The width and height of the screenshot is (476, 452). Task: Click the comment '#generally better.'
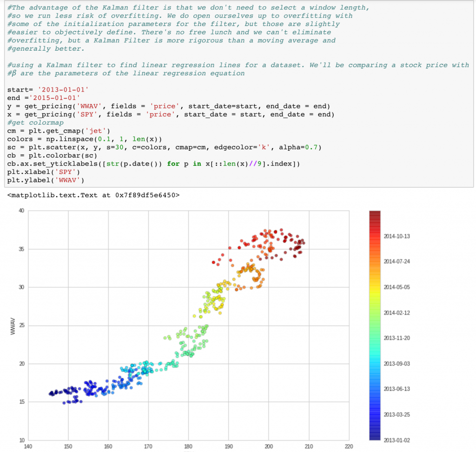(x=46, y=49)
